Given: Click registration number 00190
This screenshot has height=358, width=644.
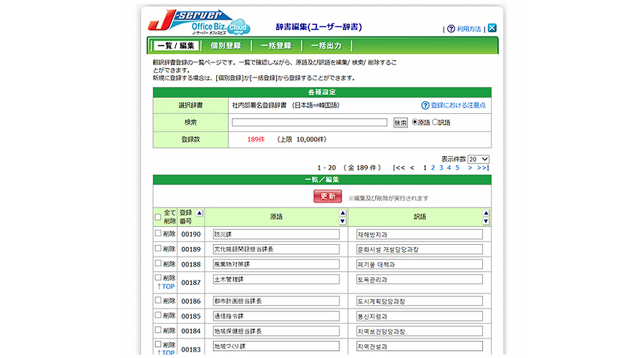Looking at the screenshot, I should click(x=191, y=234).
